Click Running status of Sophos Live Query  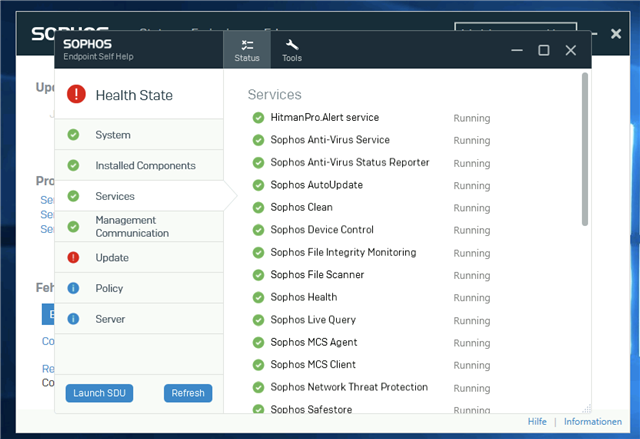(471, 321)
